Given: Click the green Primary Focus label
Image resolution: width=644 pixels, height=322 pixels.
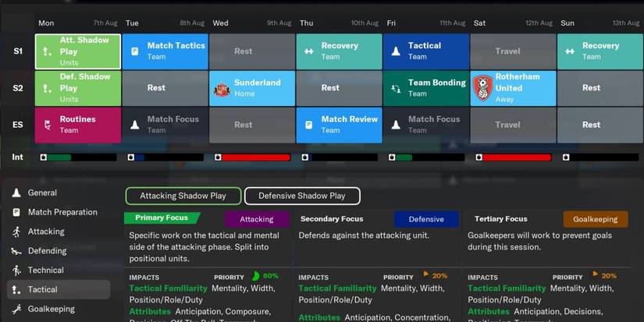Looking at the screenshot, I should coord(162,218).
